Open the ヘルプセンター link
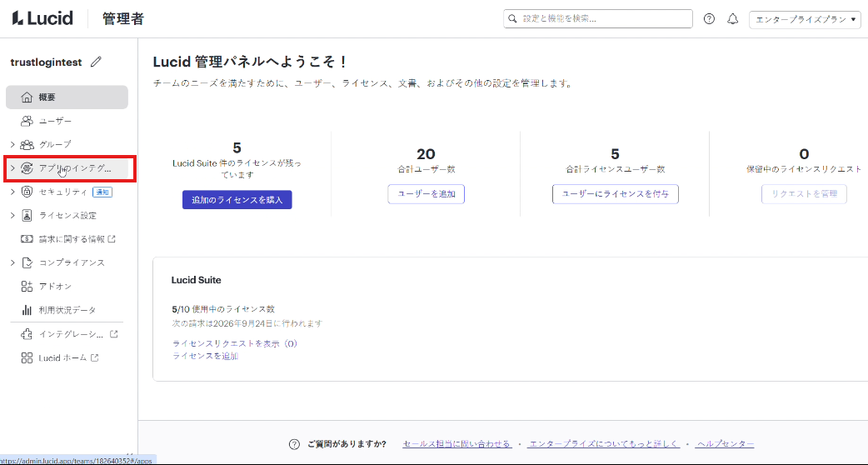The image size is (868, 465). tap(726, 444)
